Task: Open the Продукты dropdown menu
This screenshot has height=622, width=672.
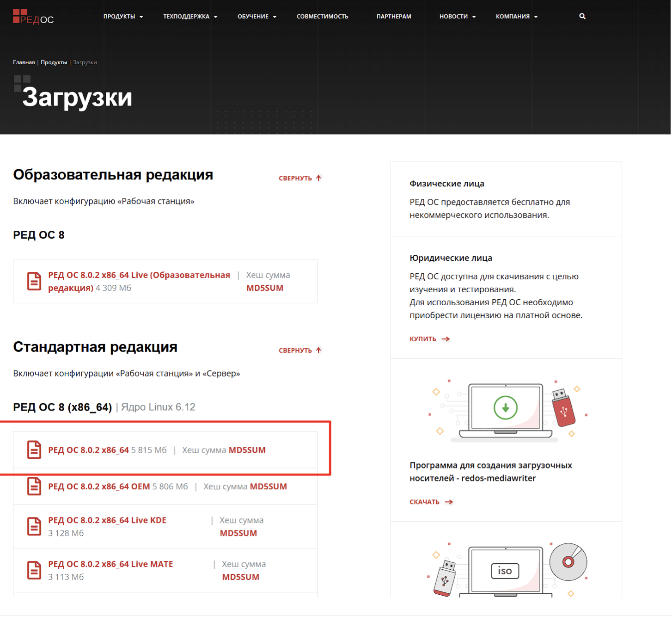Action: pyautogui.click(x=123, y=17)
